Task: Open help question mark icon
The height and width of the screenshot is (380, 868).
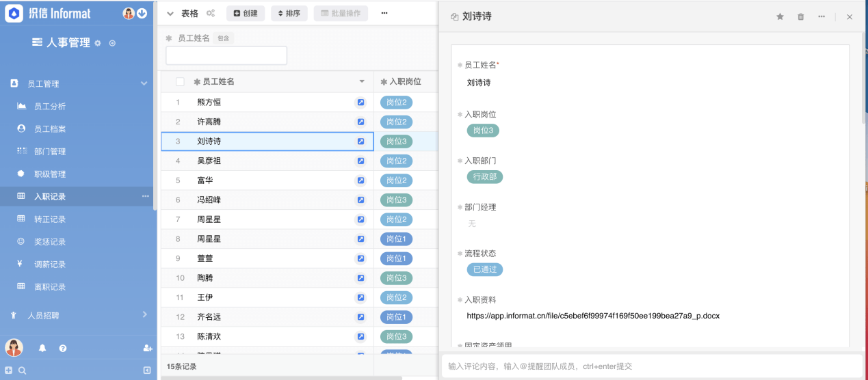Action: coord(63,348)
